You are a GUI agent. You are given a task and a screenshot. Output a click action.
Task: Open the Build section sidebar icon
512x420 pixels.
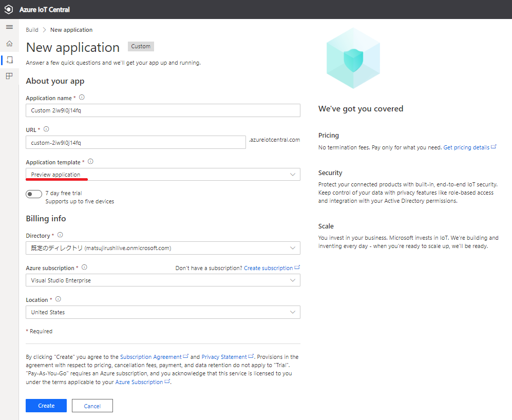pyautogui.click(x=9, y=60)
